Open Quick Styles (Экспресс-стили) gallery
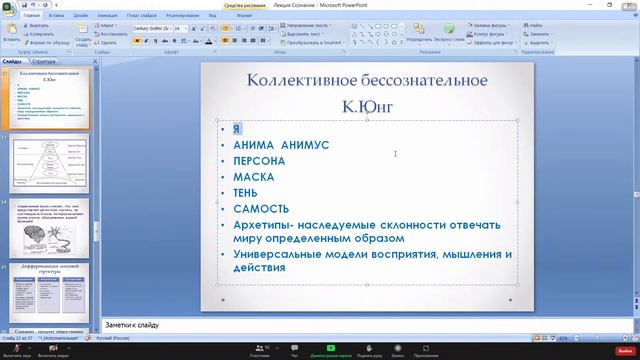 click(x=449, y=33)
